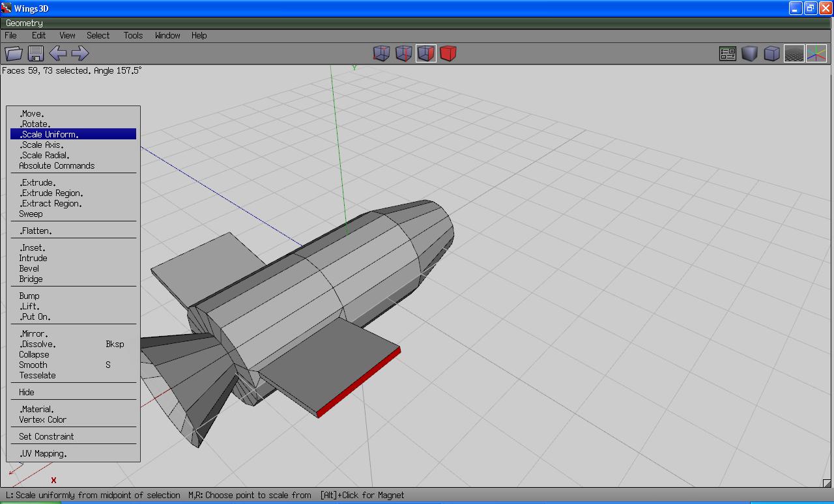Open the Window menu

tap(167, 36)
